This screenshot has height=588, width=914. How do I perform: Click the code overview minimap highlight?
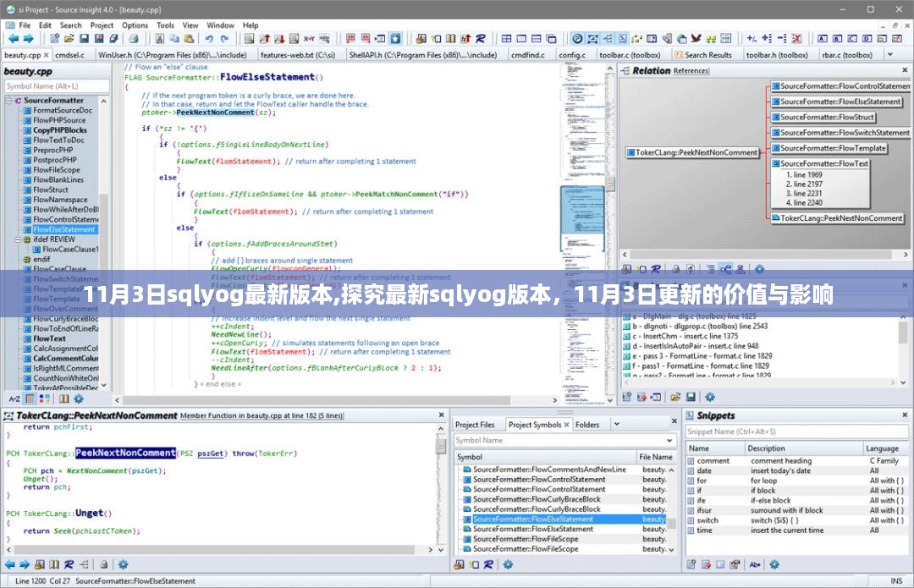[582, 210]
